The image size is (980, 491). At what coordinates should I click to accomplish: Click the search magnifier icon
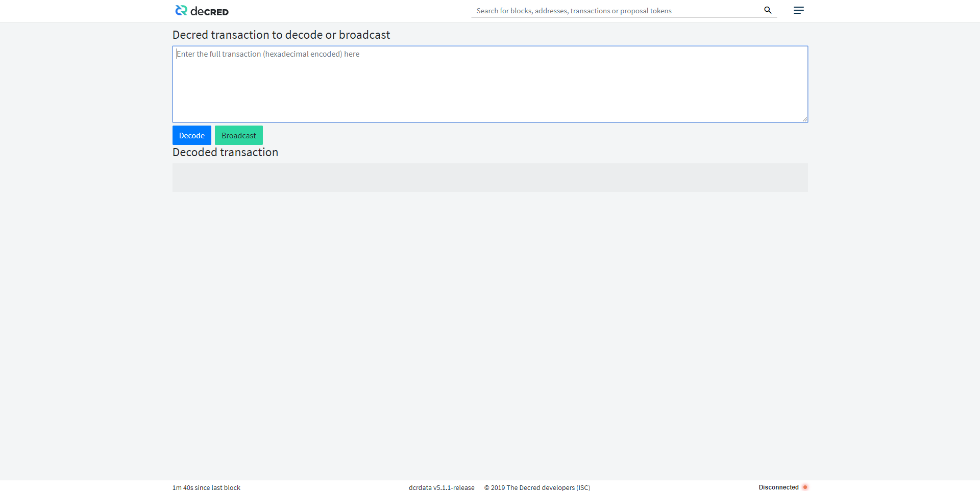[768, 10]
